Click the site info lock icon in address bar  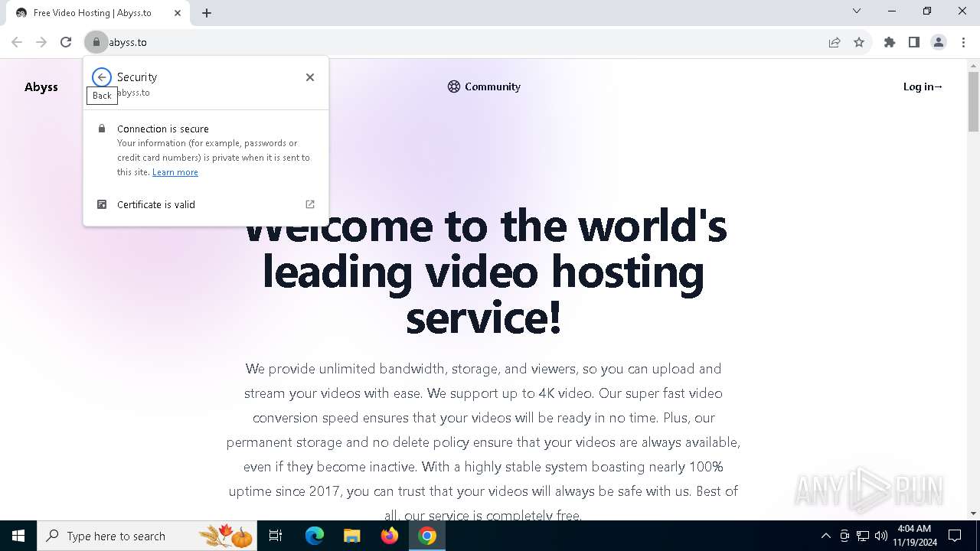point(96,42)
